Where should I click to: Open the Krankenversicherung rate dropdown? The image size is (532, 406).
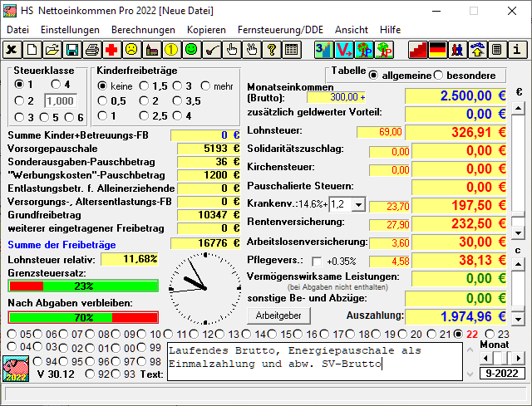click(357, 204)
